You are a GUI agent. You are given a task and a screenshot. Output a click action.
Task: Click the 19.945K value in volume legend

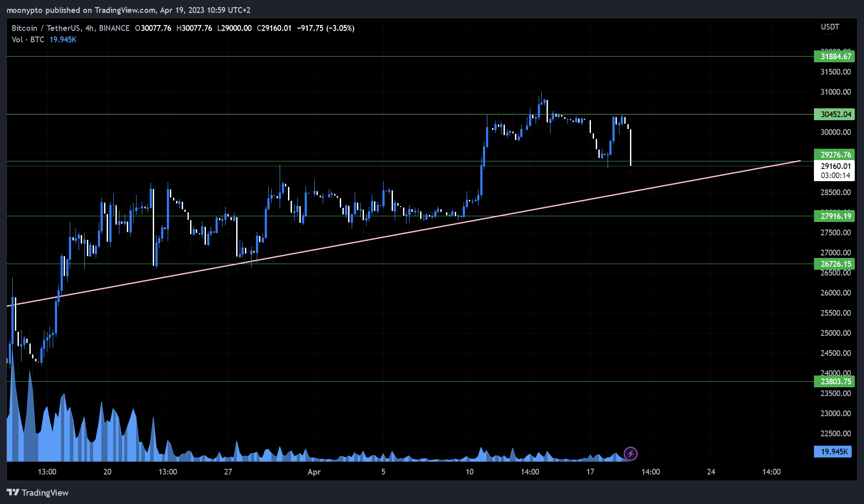63,39
